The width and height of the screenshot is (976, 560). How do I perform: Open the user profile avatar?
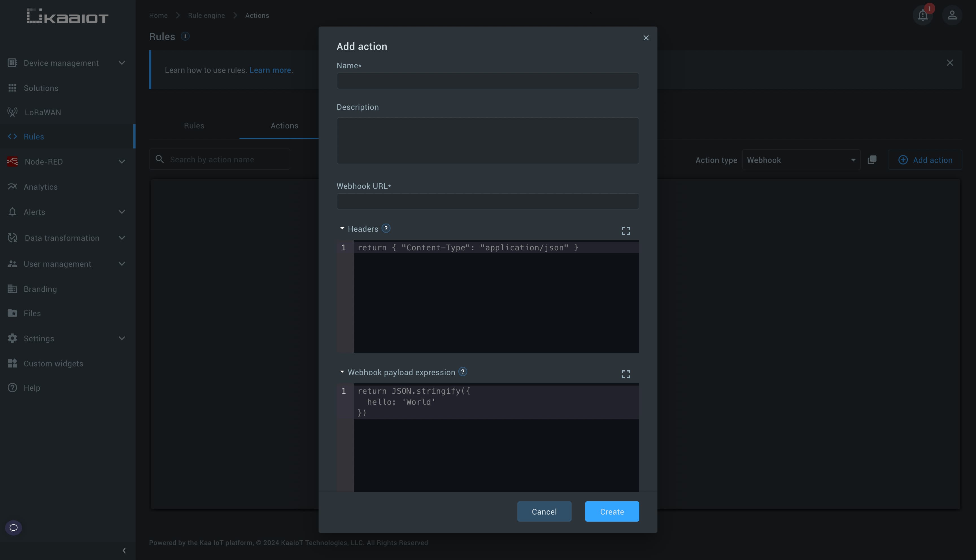click(x=952, y=16)
